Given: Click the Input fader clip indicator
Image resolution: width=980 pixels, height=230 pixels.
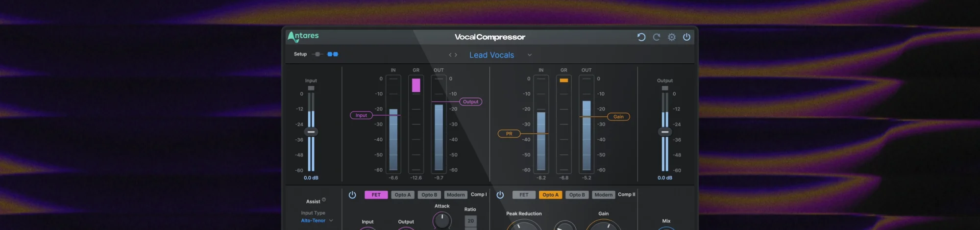Looking at the screenshot, I should click(x=311, y=88).
